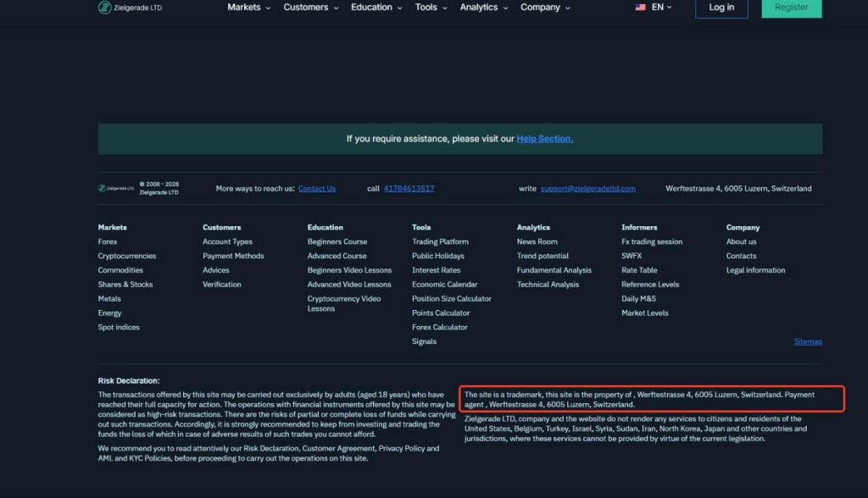Open Daily M&S footer link
The width and height of the screenshot is (868, 498).
pos(638,299)
